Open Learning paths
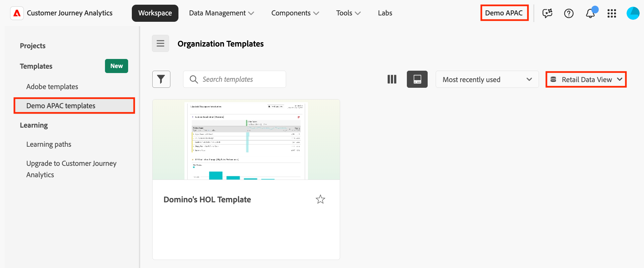The height and width of the screenshot is (268, 644). (x=49, y=144)
